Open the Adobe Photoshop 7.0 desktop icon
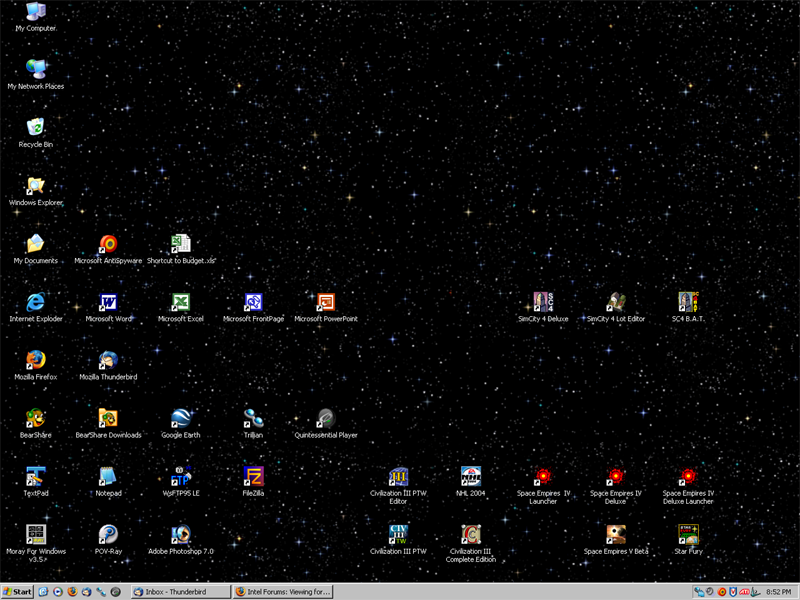800x600 pixels. point(181,535)
